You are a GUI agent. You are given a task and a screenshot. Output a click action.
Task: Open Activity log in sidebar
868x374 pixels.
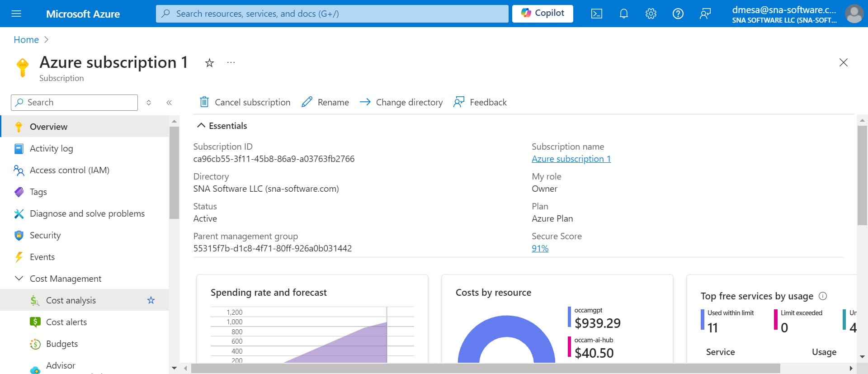click(x=51, y=148)
